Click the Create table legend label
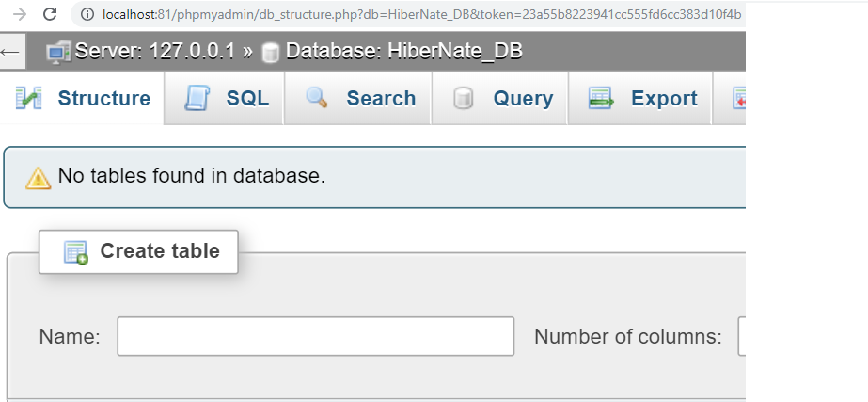 point(160,251)
